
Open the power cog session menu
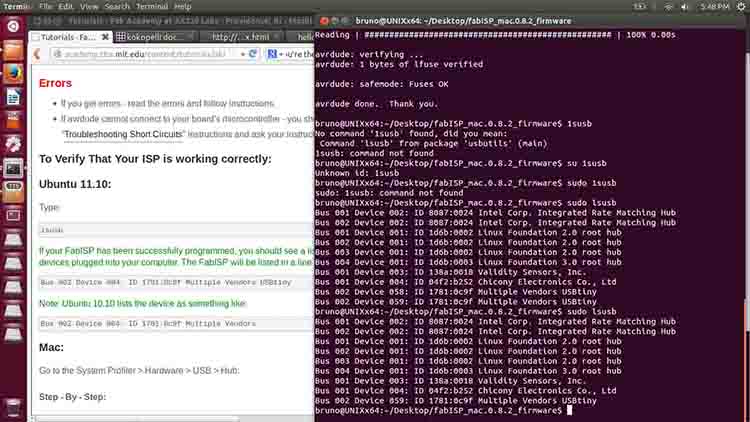click(x=740, y=6)
